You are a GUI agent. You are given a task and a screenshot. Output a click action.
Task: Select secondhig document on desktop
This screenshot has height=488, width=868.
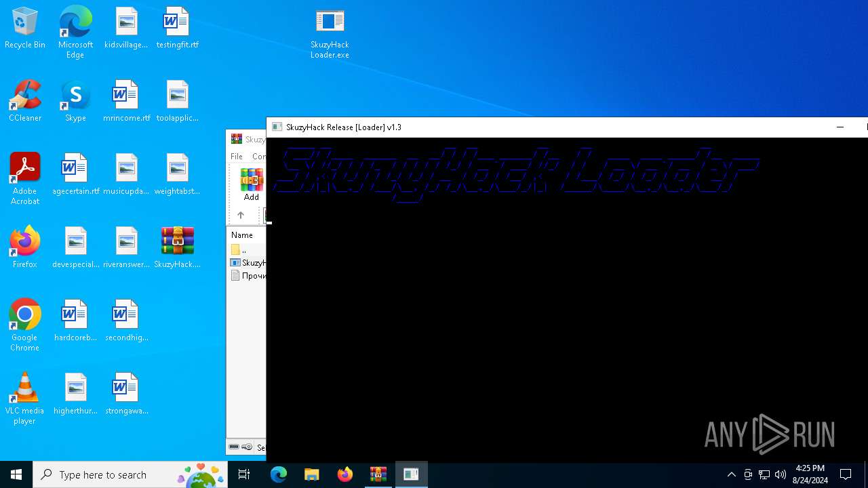126,321
